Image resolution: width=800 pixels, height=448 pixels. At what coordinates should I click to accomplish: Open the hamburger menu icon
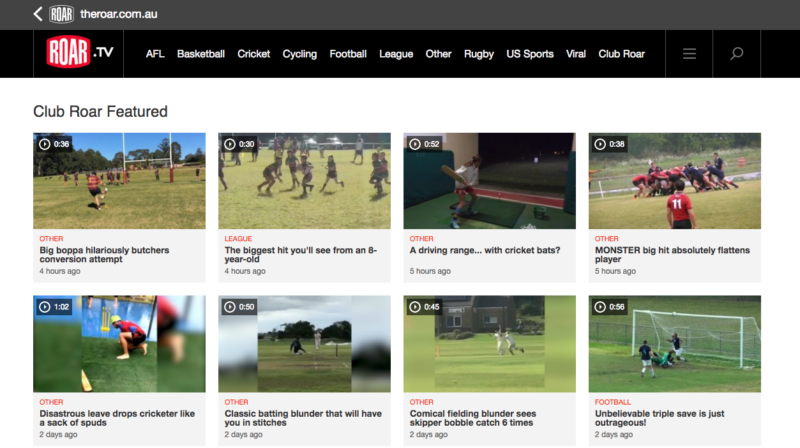(689, 54)
